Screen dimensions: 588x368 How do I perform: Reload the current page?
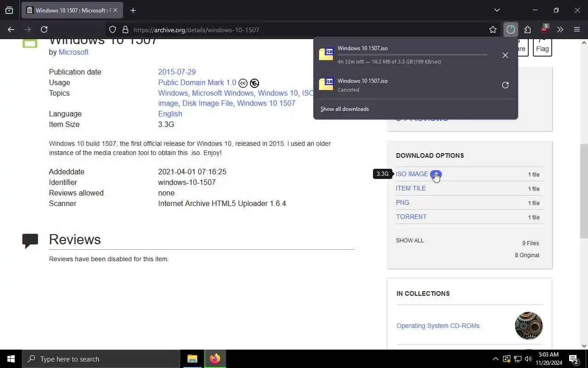(x=44, y=29)
